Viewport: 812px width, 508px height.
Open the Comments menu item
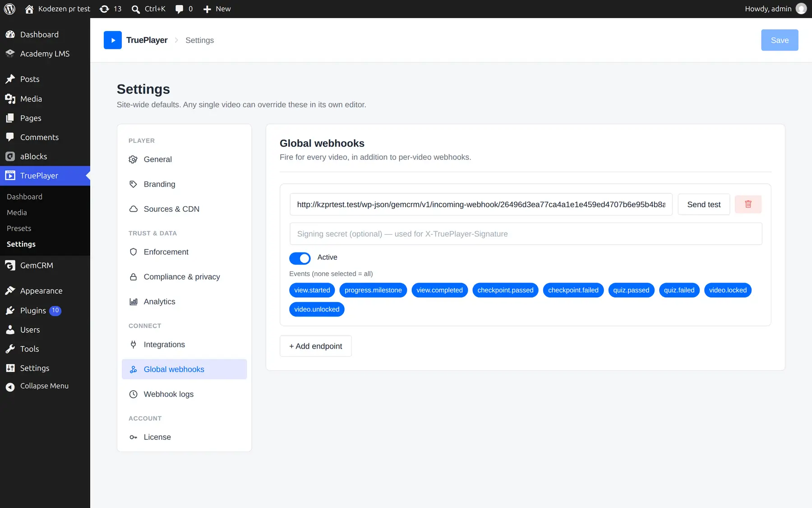click(45, 137)
